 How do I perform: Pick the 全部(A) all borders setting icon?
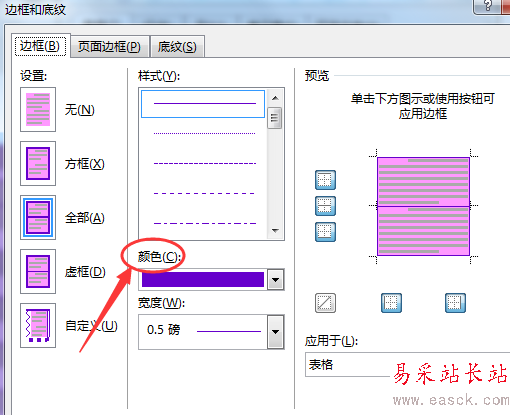[x=38, y=218]
